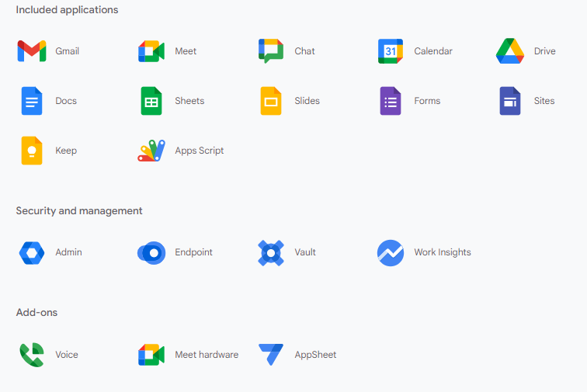The width and height of the screenshot is (587, 392).
Task: Open the Voice text label
Action: [x=67, y=354]
